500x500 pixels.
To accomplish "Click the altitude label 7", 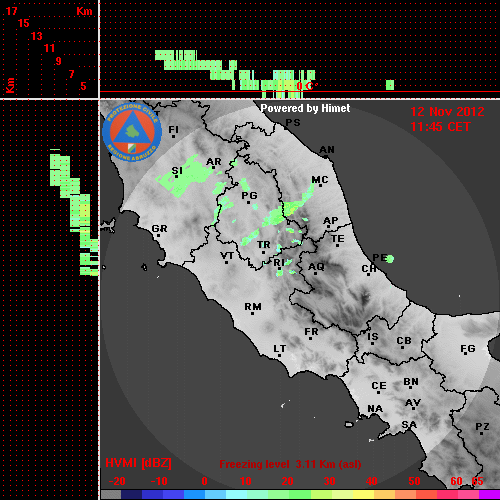I will [x=71, y=74].
